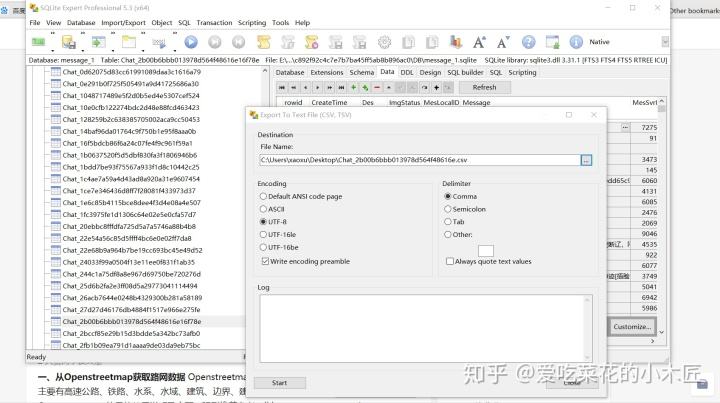Switch to the Design tab
The image size is (720, 403).
(430, 73)
